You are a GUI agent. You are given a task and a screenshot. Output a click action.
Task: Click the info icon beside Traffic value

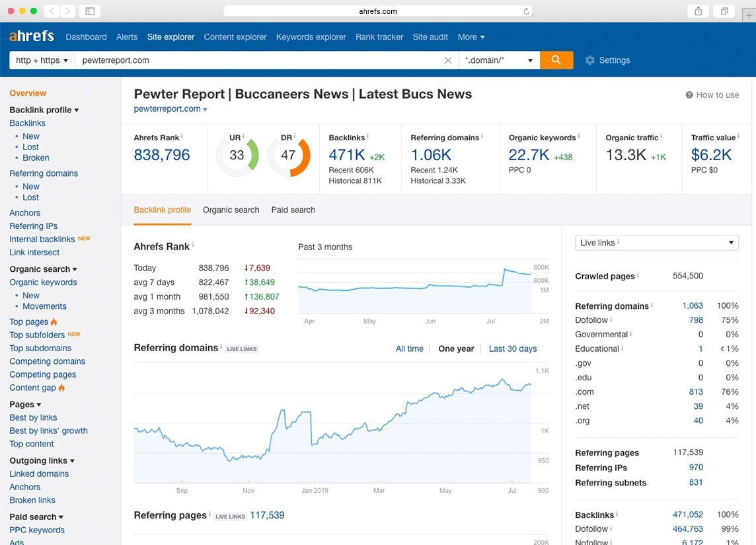click(739, 136)
